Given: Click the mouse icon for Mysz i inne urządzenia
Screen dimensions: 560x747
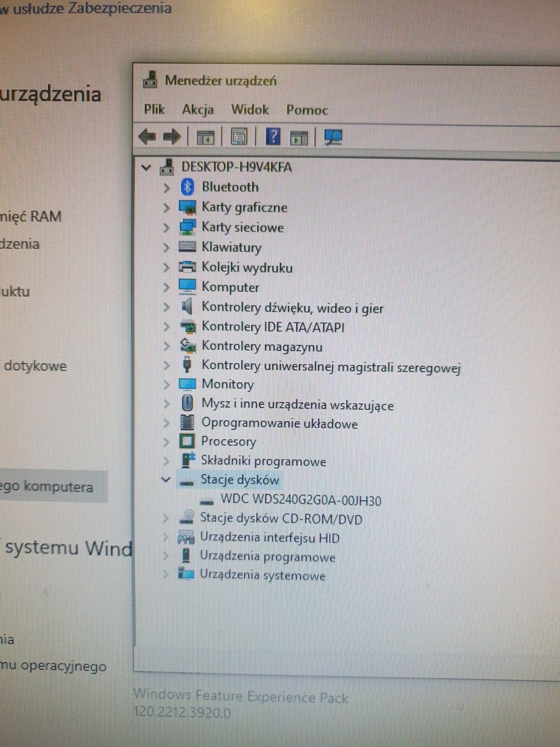Looking at the screenshot, I should pos(187,403).
